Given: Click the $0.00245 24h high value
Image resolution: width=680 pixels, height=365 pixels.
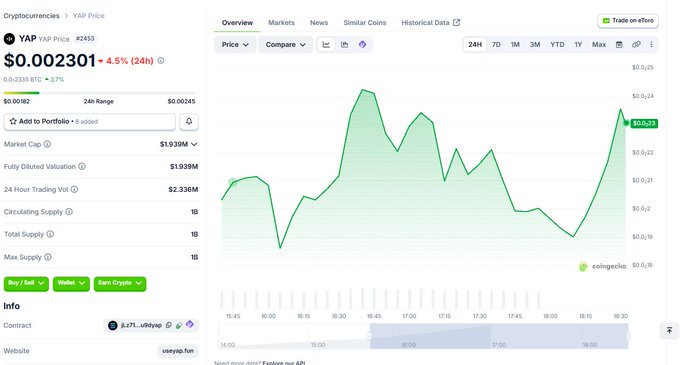Looking at the screenshot, I should pyautogui.click(x=181, y=101).
